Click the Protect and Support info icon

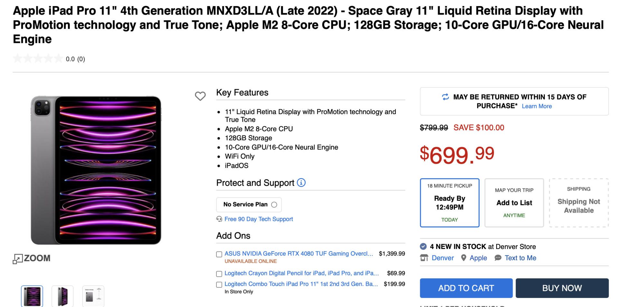[x=301, y=183]
